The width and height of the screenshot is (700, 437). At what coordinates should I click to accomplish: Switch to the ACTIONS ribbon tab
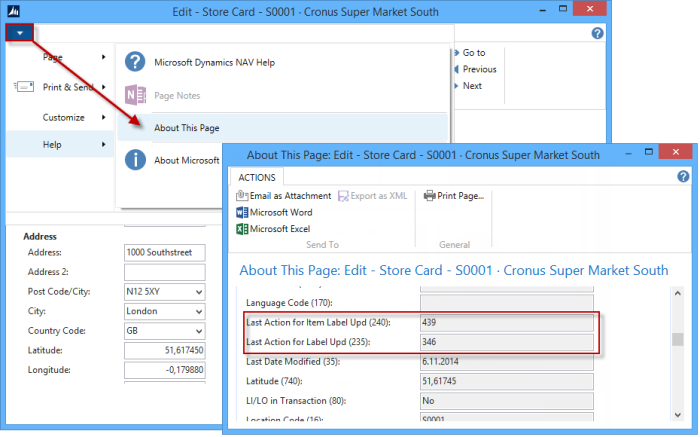(257, 177)
